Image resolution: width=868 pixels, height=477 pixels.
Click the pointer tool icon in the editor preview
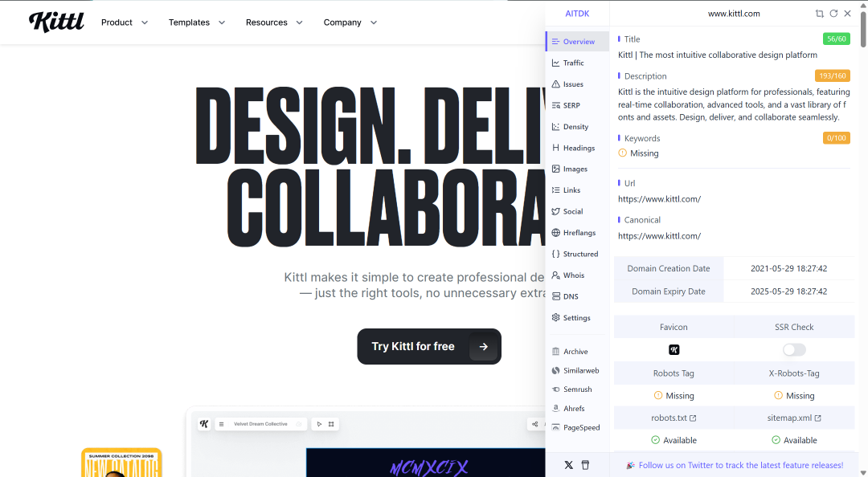tap(319, 425)
